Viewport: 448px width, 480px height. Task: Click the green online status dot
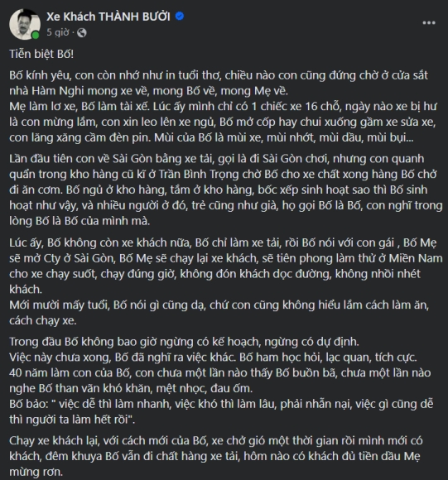coord(36,36)
